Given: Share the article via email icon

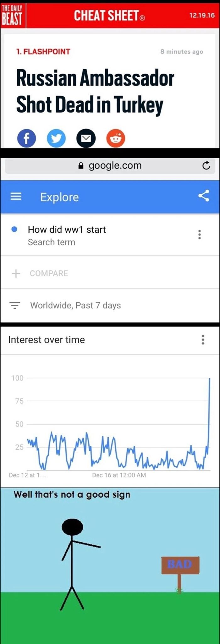Looking at the screenshot, I should 86,138.
